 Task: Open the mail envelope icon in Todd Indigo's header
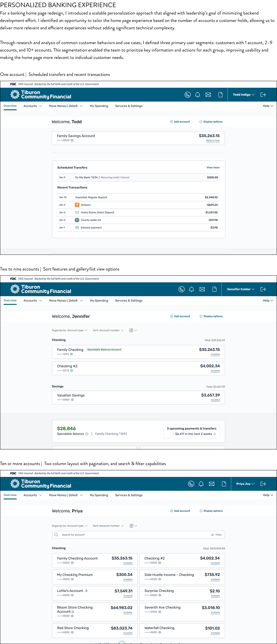[x=208, y=95]
